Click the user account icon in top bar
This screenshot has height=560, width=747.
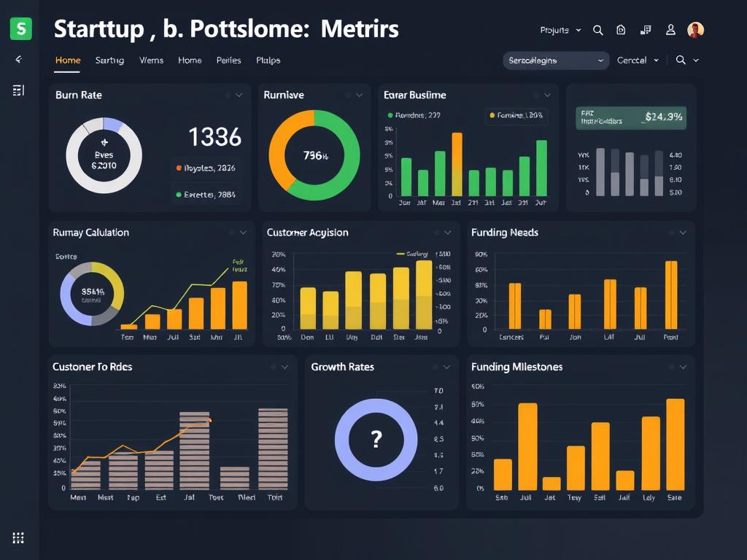click(670, 30)
